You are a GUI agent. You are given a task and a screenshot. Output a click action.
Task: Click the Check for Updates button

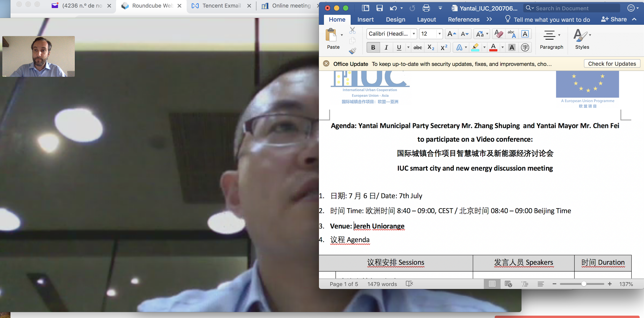(612, 64)
